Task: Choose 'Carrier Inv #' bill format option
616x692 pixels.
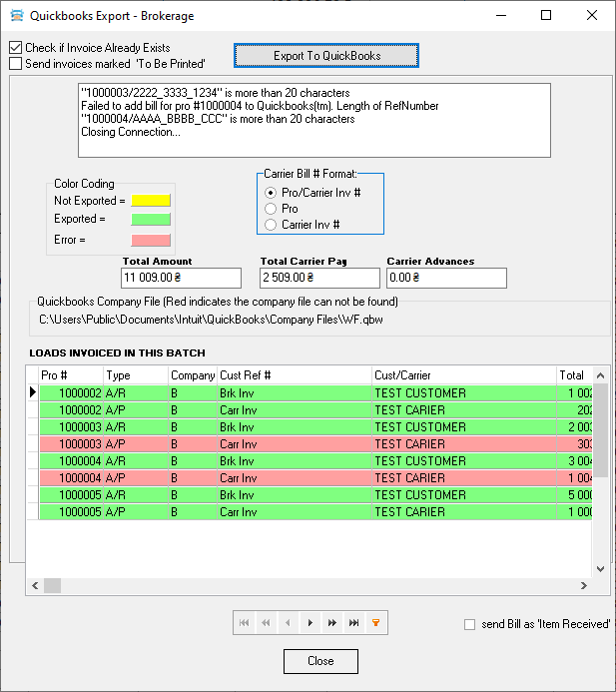Action: tap(270, 226)
